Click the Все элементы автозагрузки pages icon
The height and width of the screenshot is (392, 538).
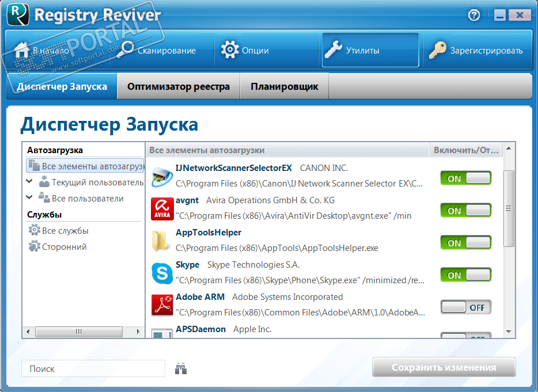(34, 166)
